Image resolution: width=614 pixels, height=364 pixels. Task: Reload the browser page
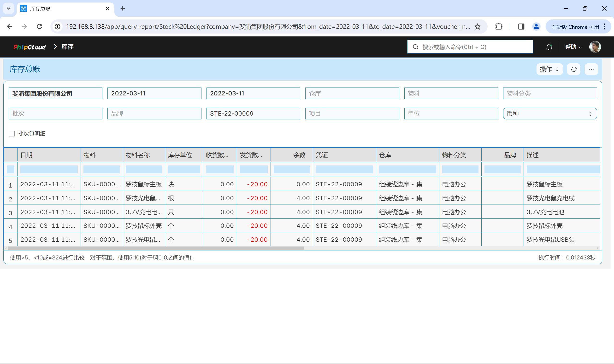coord(39,26)
